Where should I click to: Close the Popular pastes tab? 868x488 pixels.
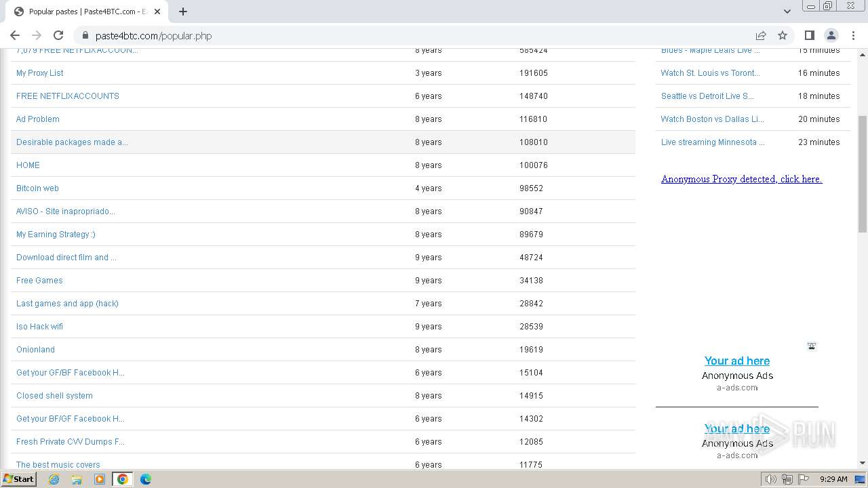coord(157,12)
